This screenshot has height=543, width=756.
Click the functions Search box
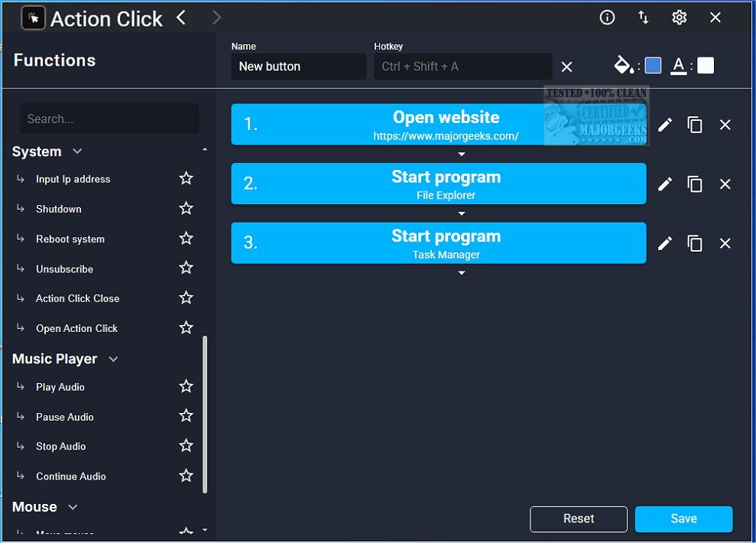click(x=109, y=119)
